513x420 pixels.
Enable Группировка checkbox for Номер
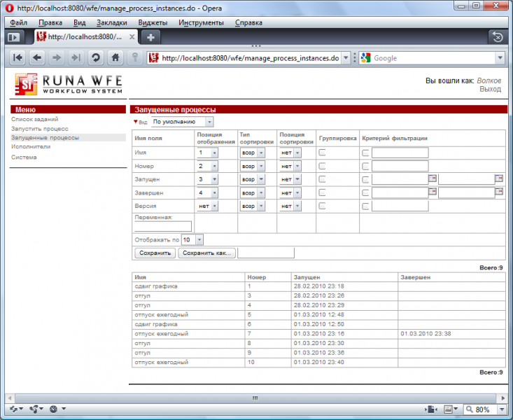click(x=322, y=166)
